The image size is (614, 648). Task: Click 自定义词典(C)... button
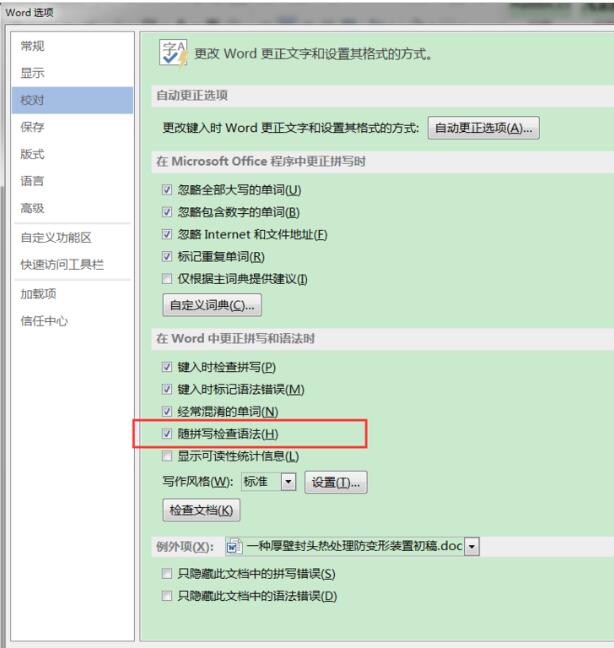point(212,305)
